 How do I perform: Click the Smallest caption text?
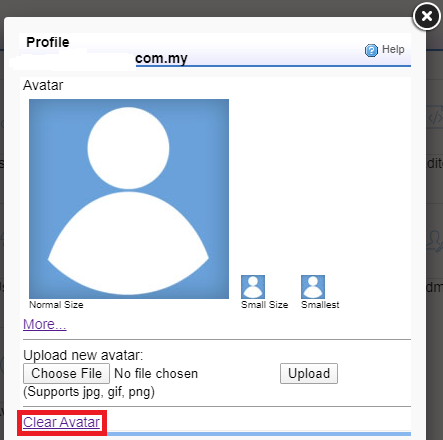pyautogui.click(x=320, y=305)
